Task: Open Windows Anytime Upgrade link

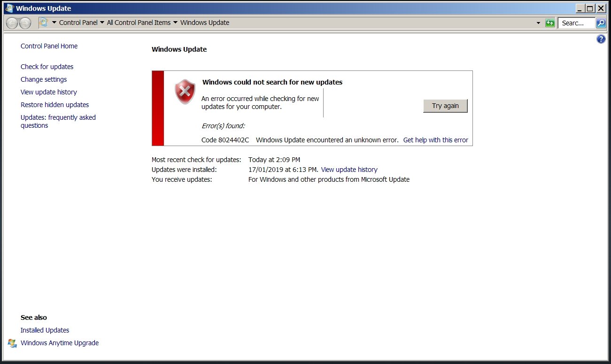Action: point(60,343)
